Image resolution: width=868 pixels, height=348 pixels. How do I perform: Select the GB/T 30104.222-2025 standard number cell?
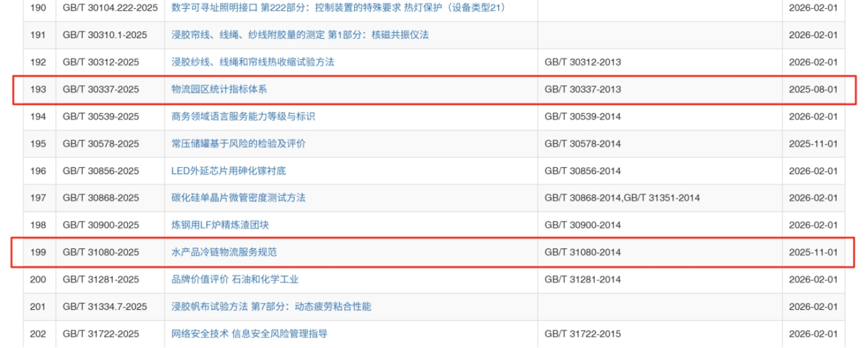tap(110, 8)
